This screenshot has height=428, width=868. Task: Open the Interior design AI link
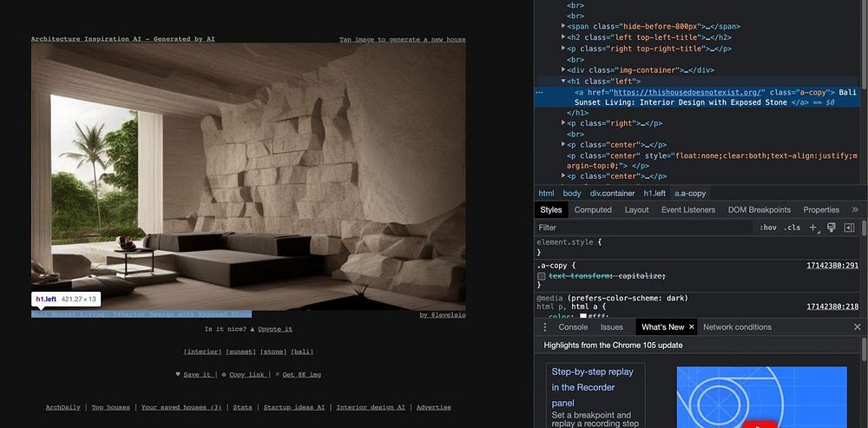coord(371,407)
